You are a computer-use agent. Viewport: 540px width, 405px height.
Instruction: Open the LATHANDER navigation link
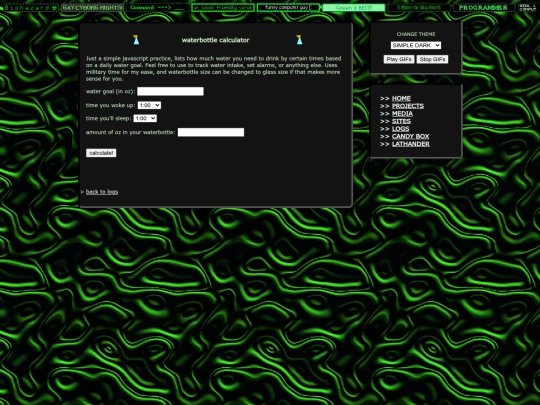(x=411, y=144)
